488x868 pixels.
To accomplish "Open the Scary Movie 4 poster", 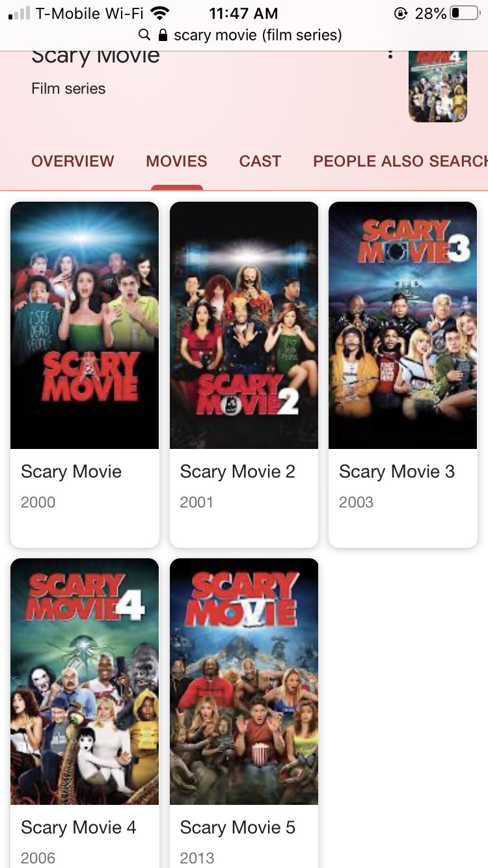I will point(85,682).
